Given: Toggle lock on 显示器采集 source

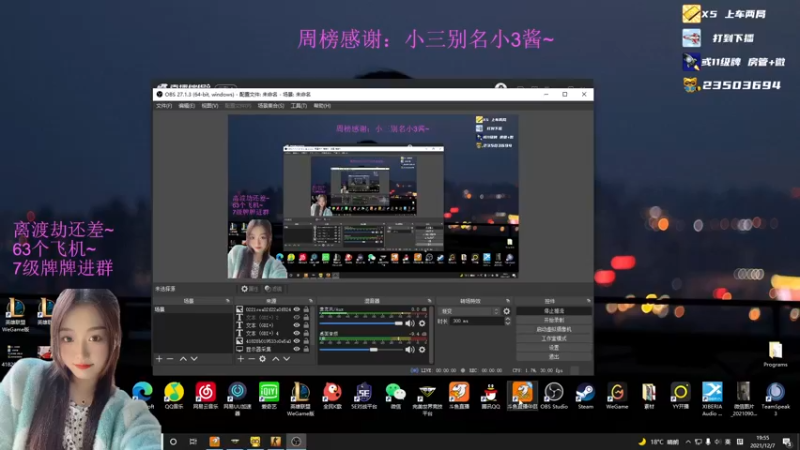Looking at the screenshot, I should click(x=306, y=349).
